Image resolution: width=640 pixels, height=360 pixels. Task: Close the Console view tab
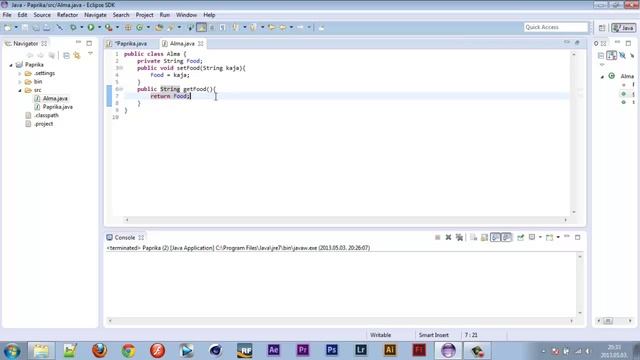pos(141,237)
